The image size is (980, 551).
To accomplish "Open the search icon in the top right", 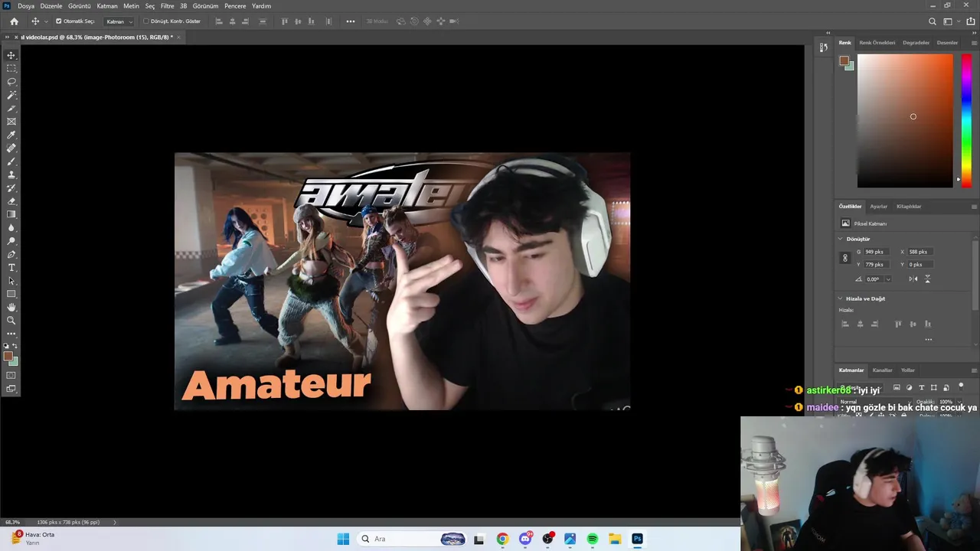I will click(933, 21).
